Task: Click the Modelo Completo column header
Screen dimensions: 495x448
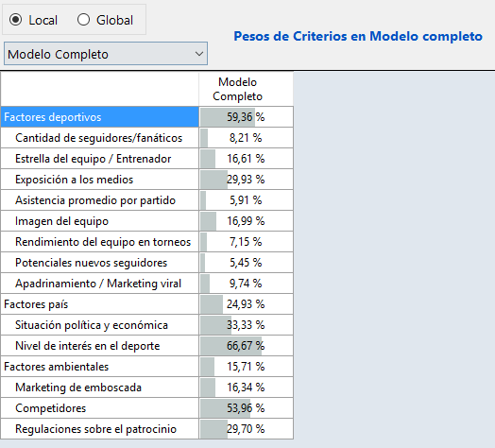Action: tap(237, 90)
